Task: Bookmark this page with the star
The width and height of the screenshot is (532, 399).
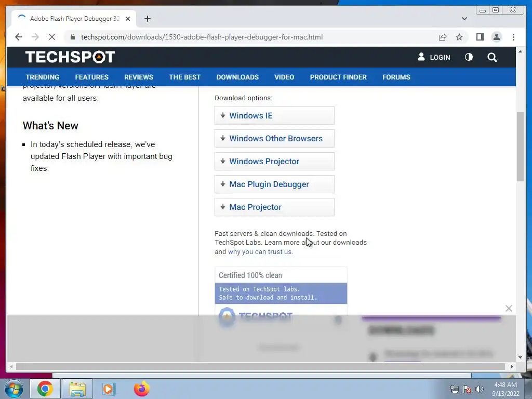Action: pyautogui.click(x=459, y=37)
